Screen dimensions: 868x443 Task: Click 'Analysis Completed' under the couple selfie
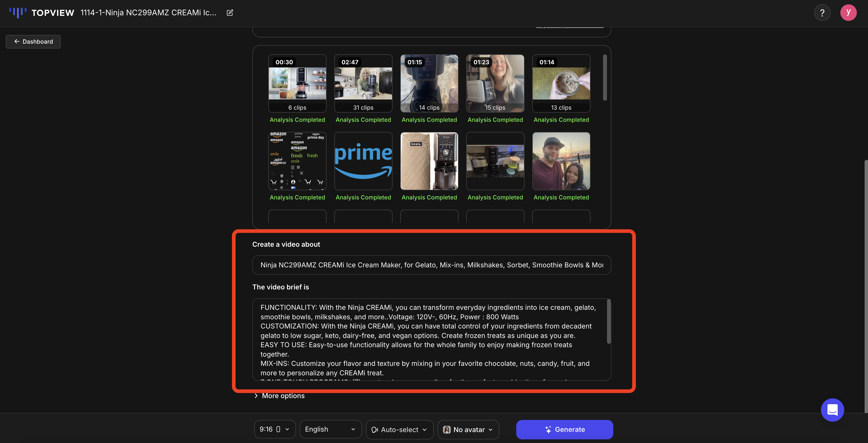561,197
